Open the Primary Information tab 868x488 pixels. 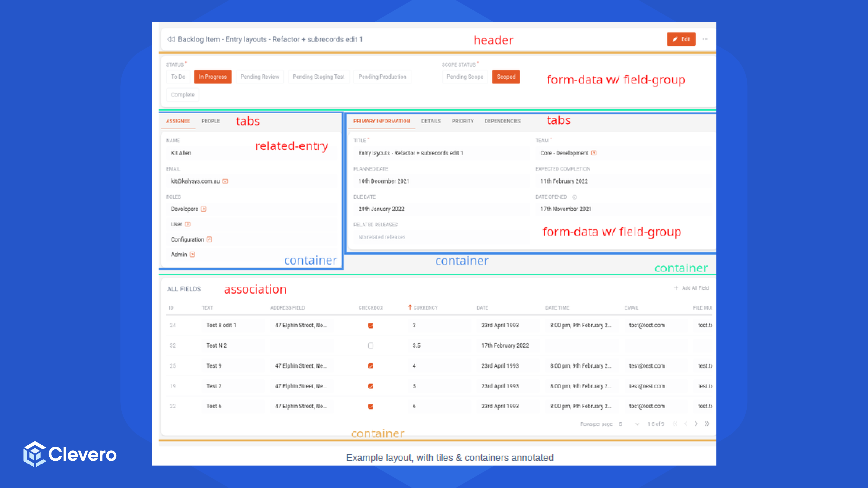382,121
